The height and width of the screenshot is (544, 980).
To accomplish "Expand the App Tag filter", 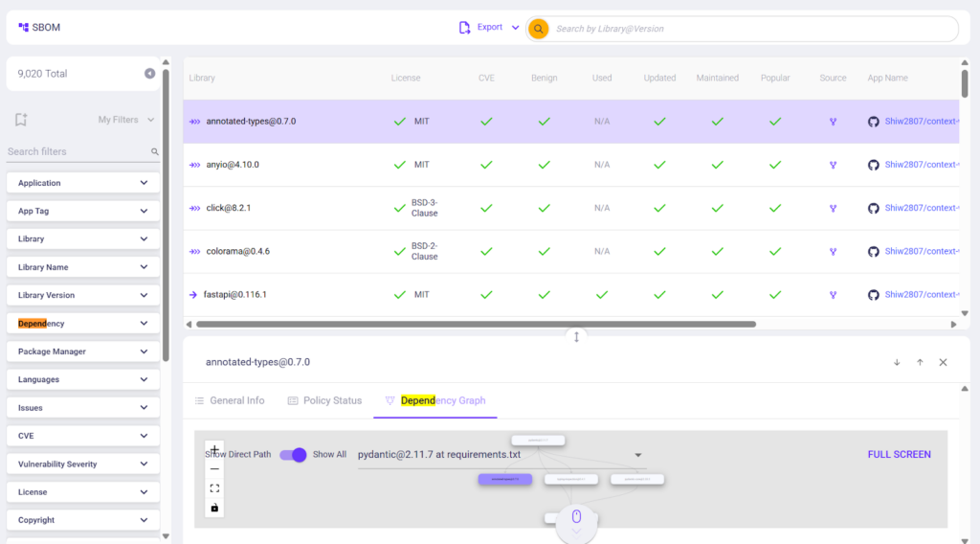I will tap(82, 211).
